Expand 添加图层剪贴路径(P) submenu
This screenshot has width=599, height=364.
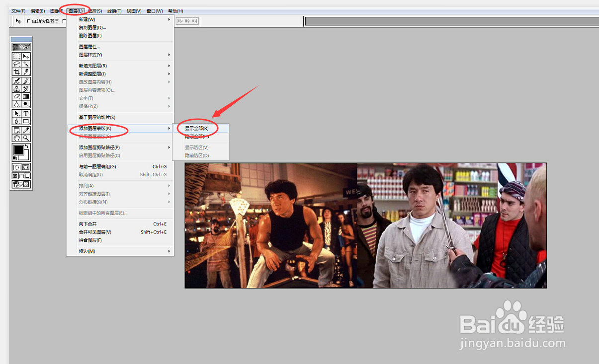(120, 147)
